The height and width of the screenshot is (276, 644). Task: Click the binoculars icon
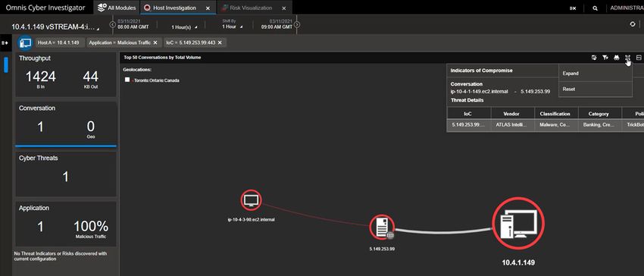[x=617, y=58]
